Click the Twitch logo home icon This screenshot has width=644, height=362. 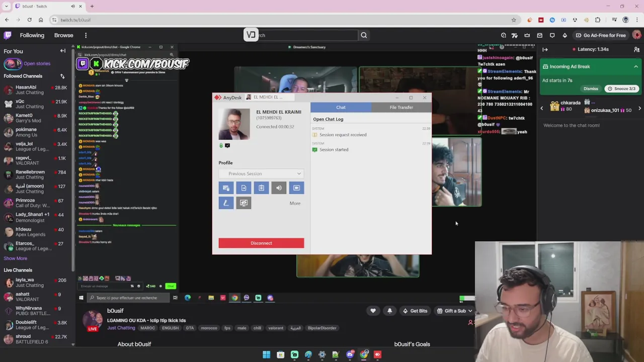(x=8, y=35)
